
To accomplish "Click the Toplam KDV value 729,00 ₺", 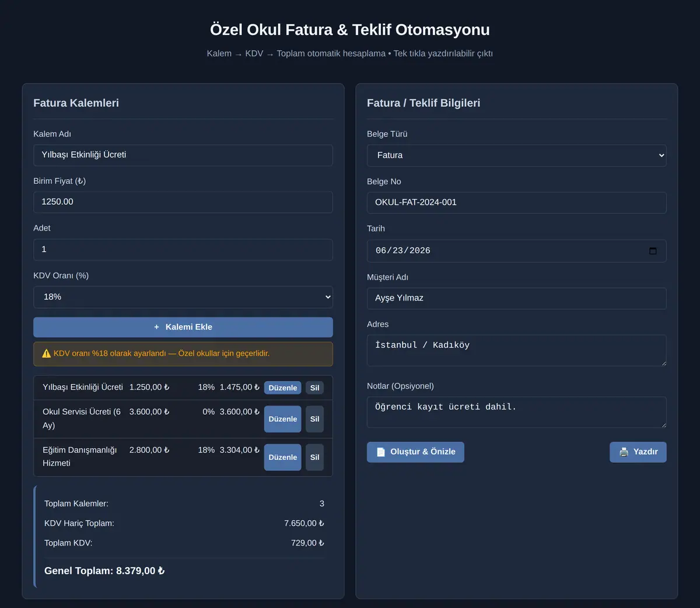I will tap(307, 543).
